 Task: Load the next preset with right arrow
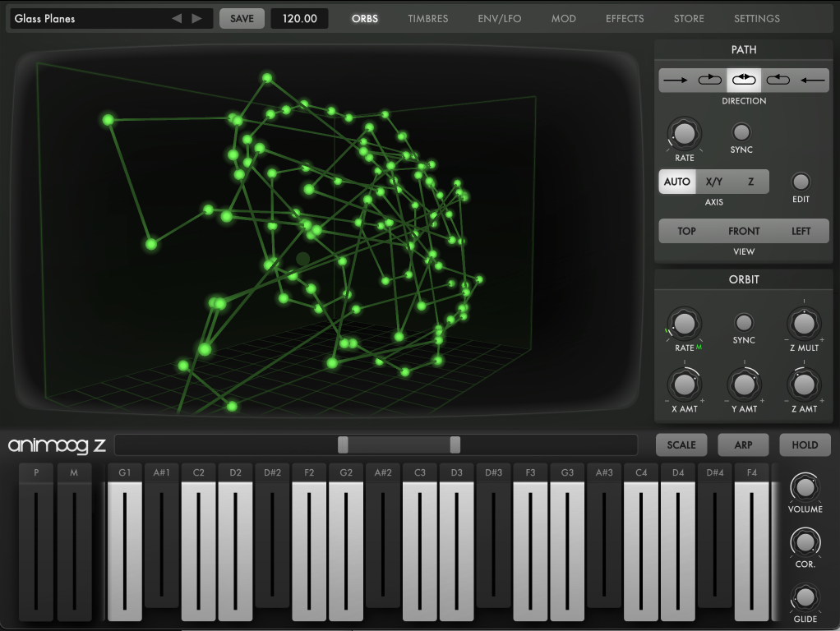196,18
